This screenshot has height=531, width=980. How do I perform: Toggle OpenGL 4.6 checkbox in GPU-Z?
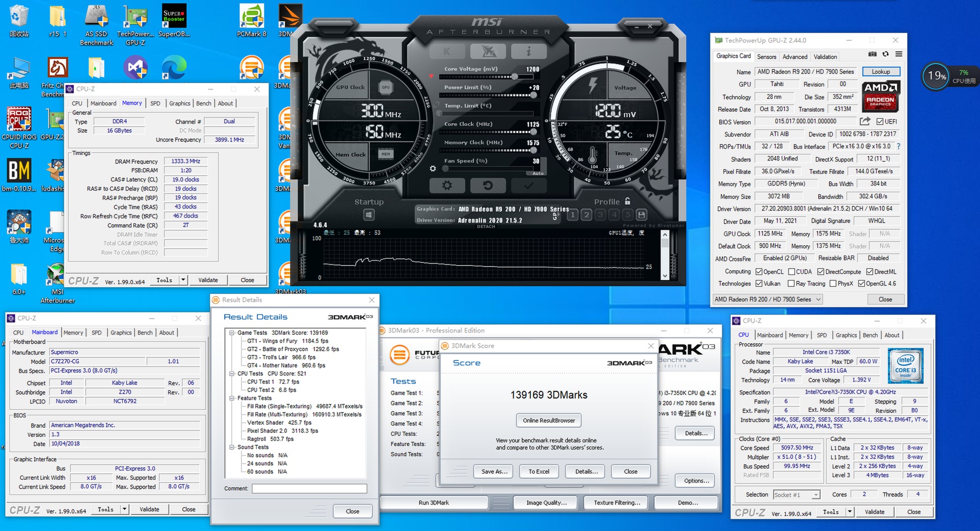coord(862,283)
